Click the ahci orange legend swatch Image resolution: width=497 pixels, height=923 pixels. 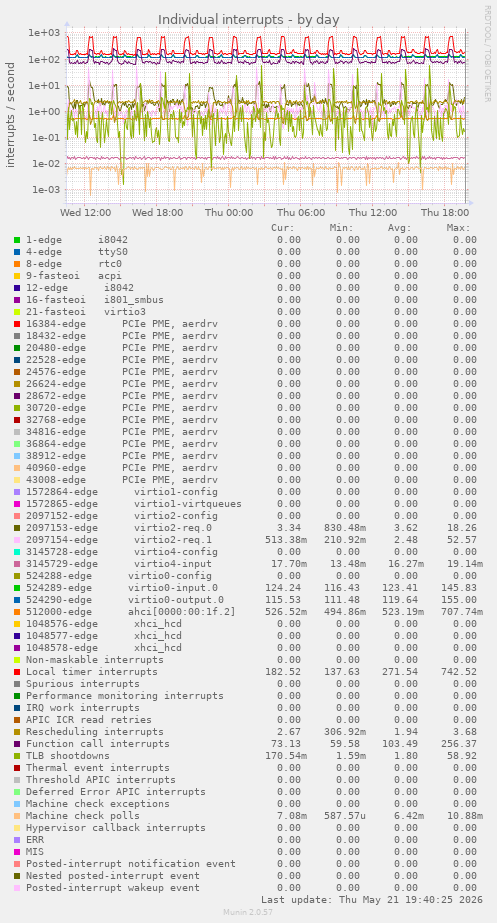click(x=17, y=612)
